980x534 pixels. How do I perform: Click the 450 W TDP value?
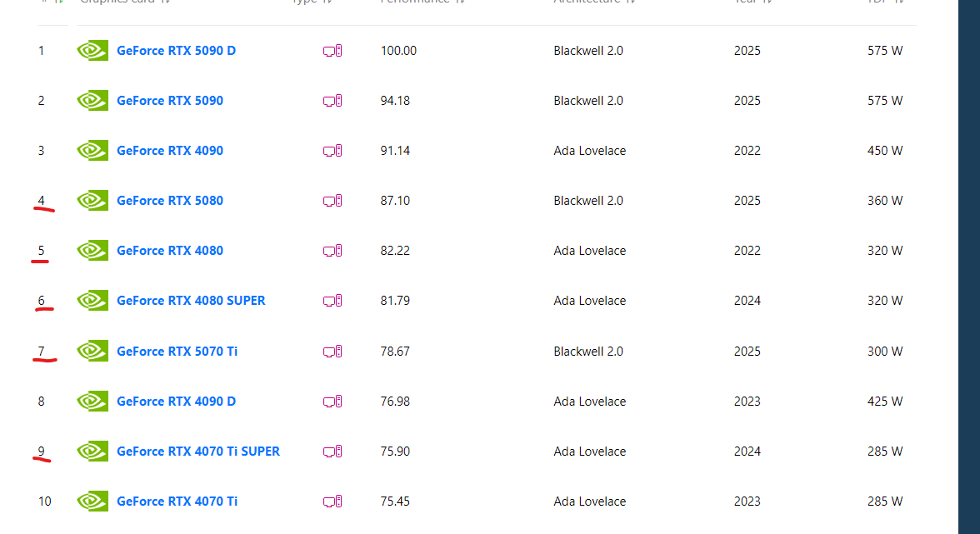click(885, 151)
